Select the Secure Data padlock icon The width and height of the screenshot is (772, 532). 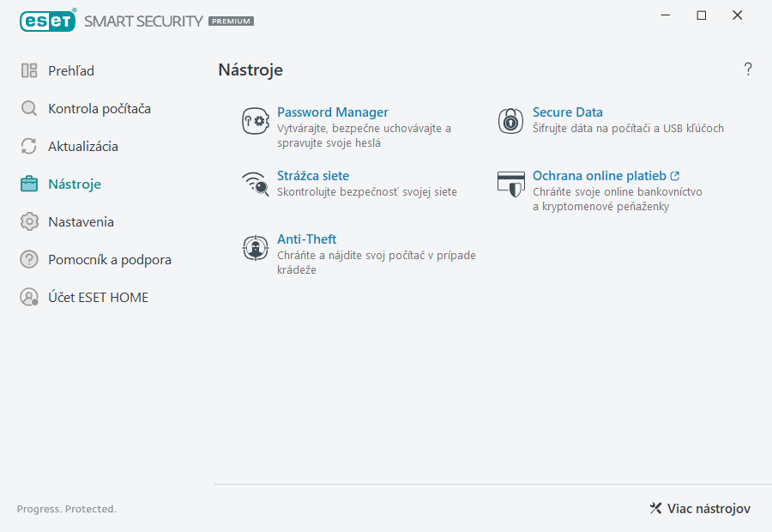tap(510, 121)
